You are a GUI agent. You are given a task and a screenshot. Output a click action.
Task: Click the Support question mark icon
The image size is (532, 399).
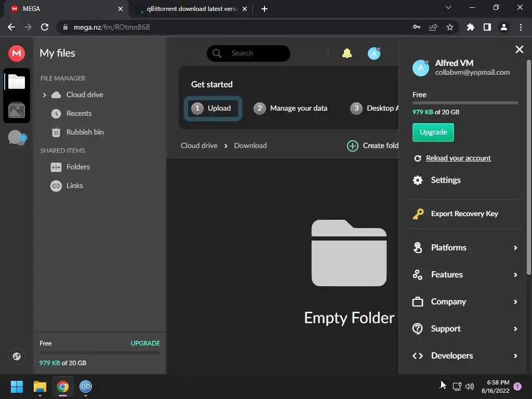coord(418,329)
